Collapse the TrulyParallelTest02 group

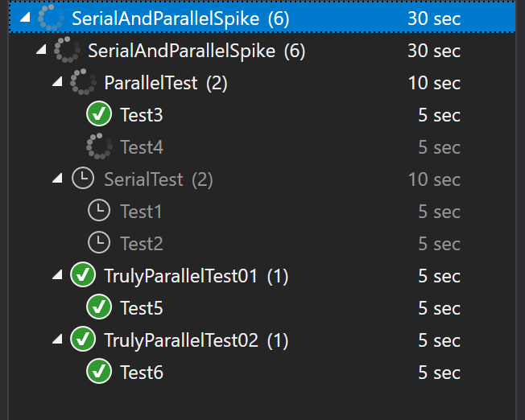(x=58, y=340)
